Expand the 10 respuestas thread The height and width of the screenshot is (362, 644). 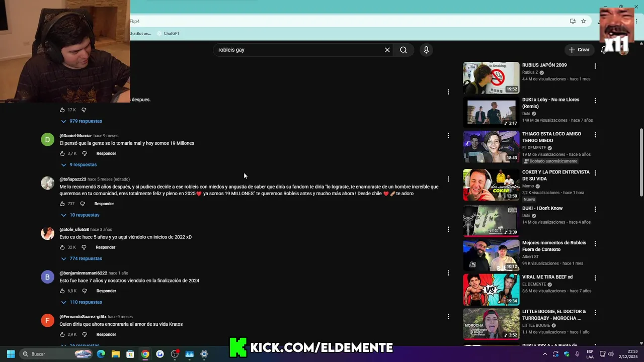click(x=80, y=215)
